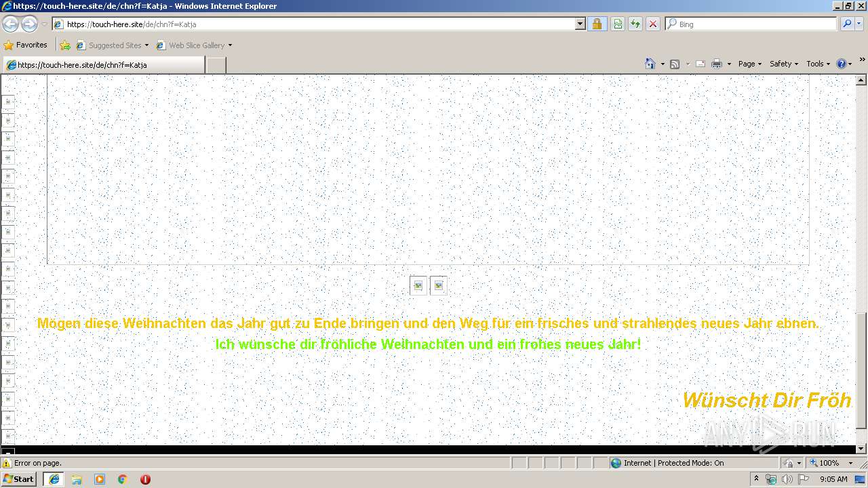Open the Favorites center
868x488 pixels.
coord(26,45)
